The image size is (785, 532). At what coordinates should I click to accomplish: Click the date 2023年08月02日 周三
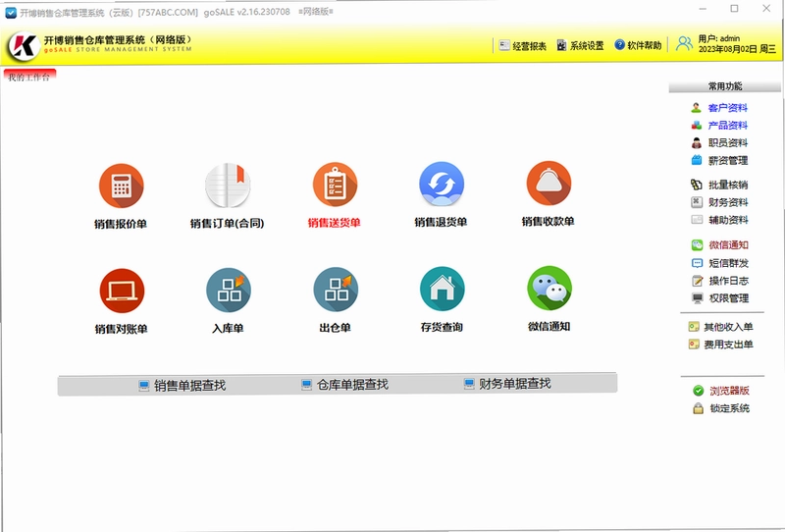pos(737,49)
